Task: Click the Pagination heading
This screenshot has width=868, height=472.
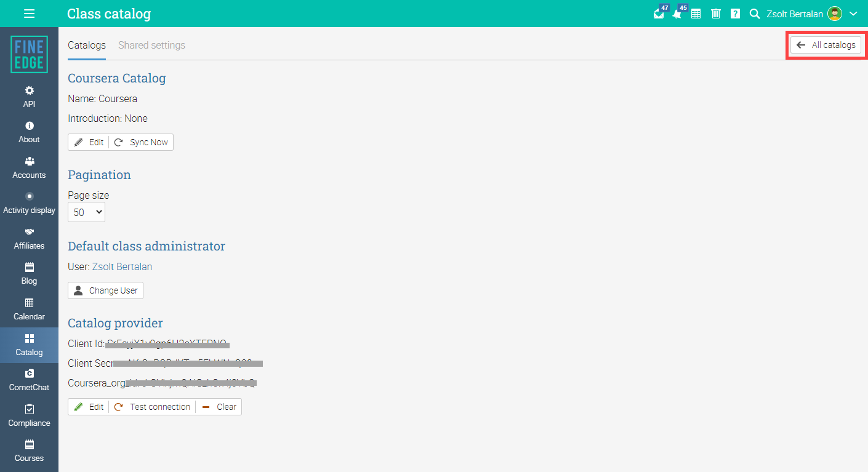Action: tap(99, 175)
